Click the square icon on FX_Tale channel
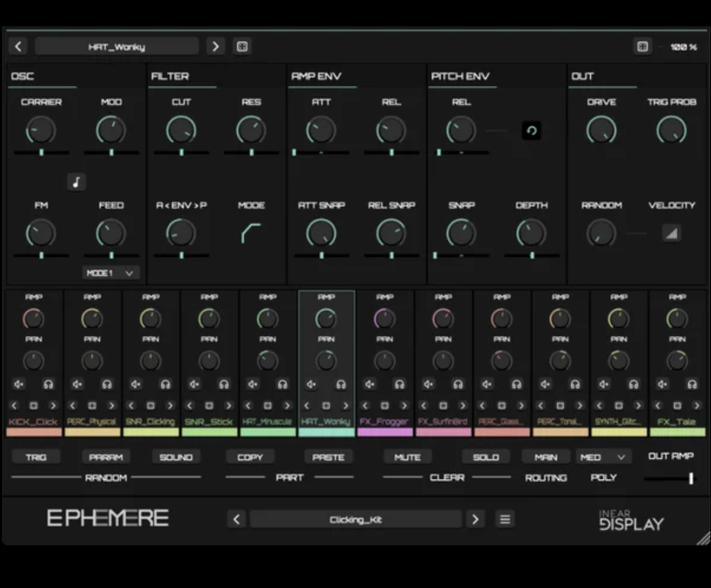Viewport: 711px width, 588px height. (x=677, y=405)
